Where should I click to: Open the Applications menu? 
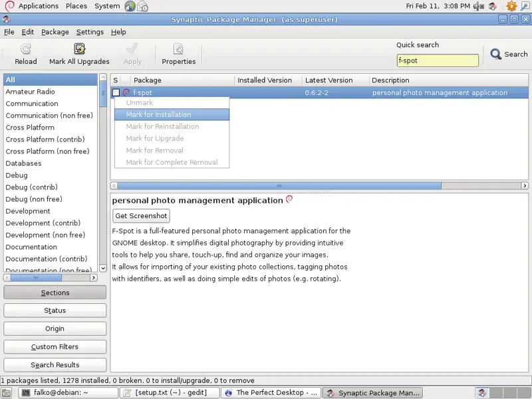(39, 6)
